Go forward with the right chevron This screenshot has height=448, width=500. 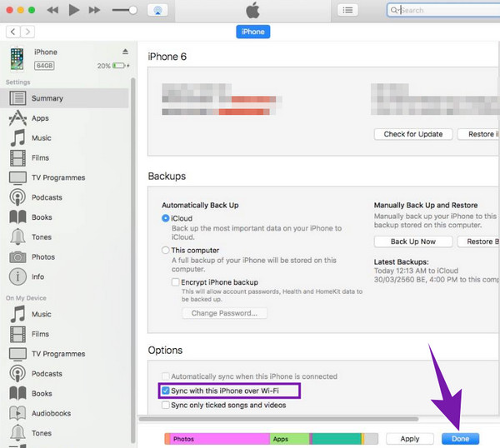(27, 32)
